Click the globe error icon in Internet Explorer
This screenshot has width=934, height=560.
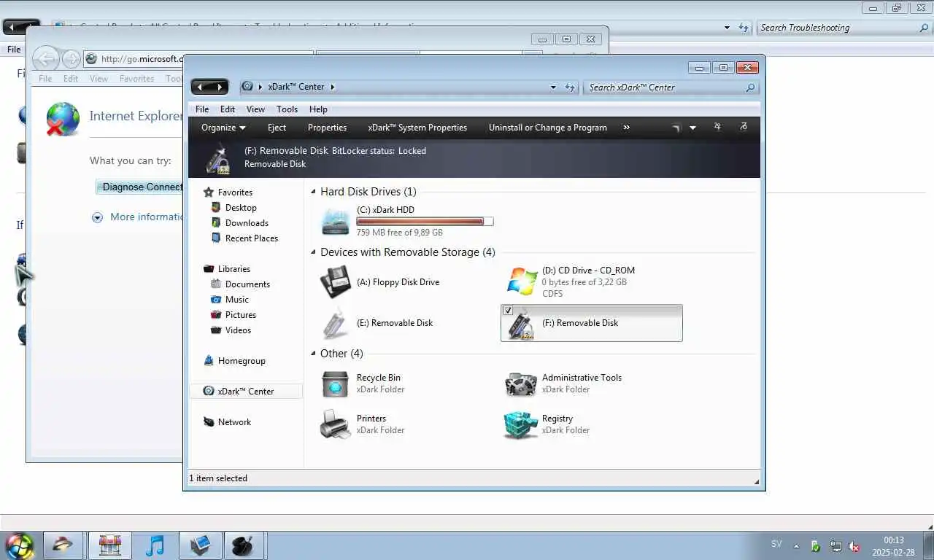(x=63, y=119)
